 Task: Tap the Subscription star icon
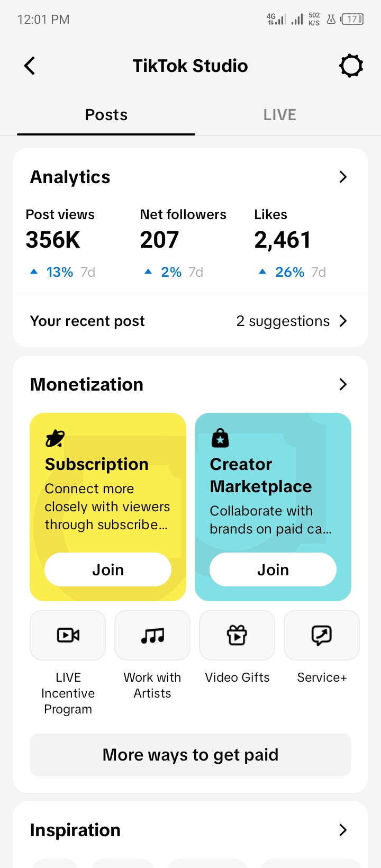[55, 438]
